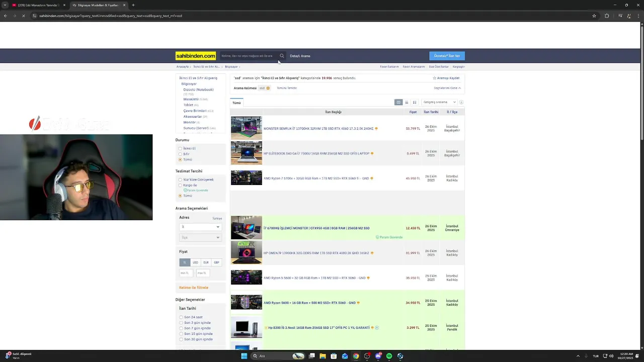Select İkinci El condition radio
Screen dimensions: 644x362
(x=180, y=148)
